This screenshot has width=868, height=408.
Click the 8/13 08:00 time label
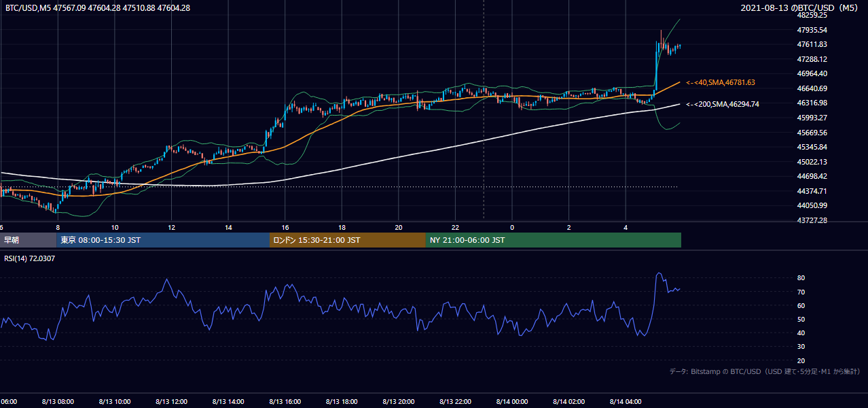(58, 402)
